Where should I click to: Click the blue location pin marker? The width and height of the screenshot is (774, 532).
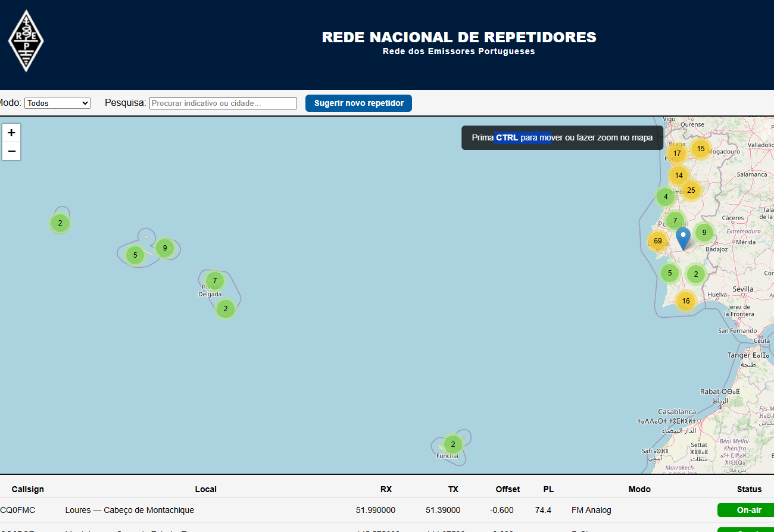tap(683, 238)
